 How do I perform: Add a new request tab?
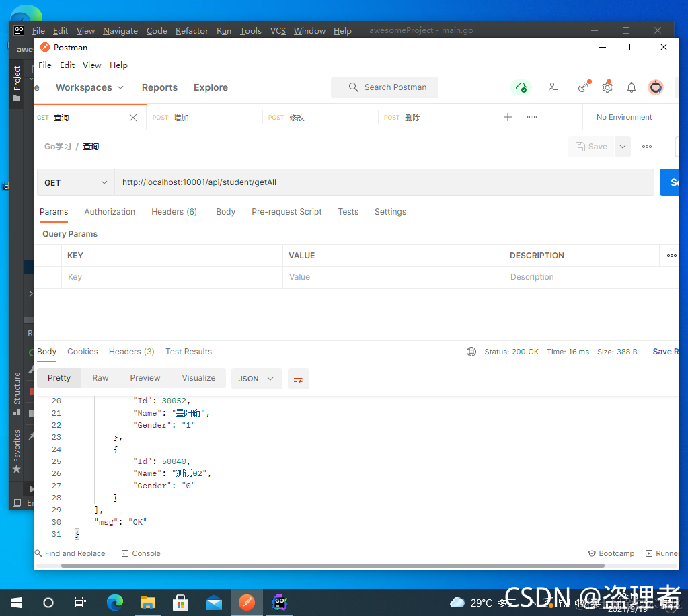tap(508, 117)
